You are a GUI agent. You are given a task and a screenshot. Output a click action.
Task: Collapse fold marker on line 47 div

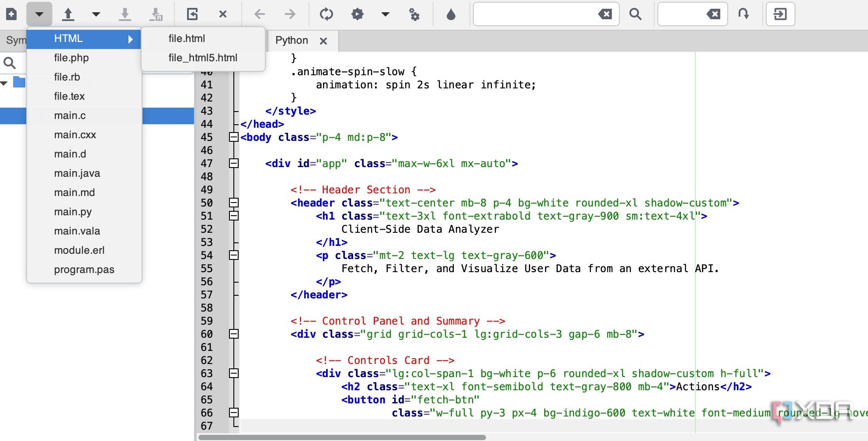pos(234,163)
